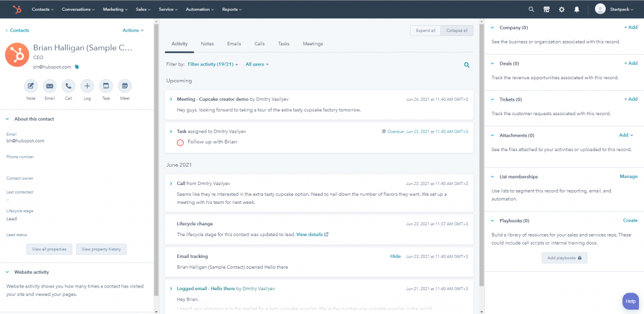Image resolution: width=644 pixels, height=314 pixels.
Task: Open the Service menu
Action: point(168,9)
